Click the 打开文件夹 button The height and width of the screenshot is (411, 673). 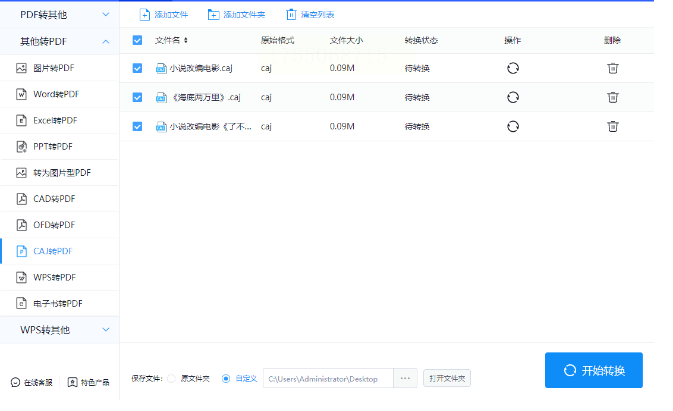point(447,378)
